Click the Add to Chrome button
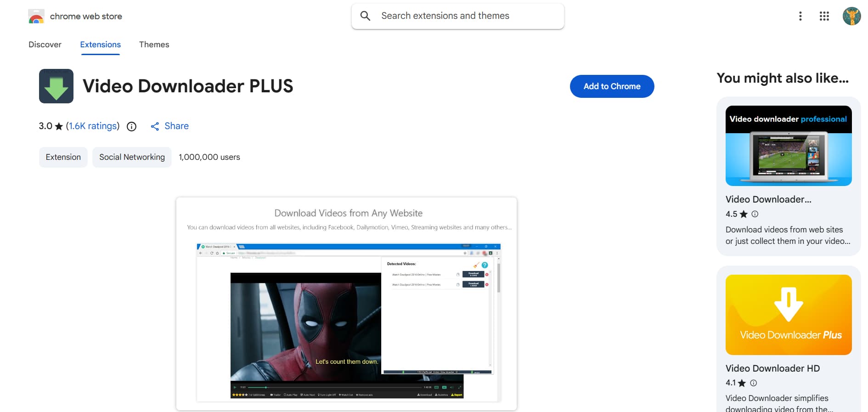The width and height of the screenshot is (868, 412). click(x=612, y=86)
